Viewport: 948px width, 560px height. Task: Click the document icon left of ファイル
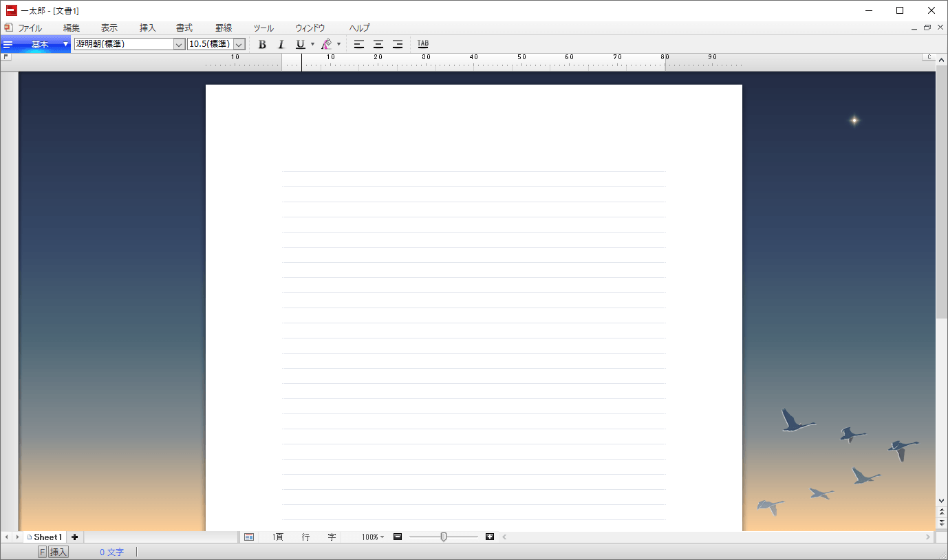pyautogui.click(x=8, y=28)
